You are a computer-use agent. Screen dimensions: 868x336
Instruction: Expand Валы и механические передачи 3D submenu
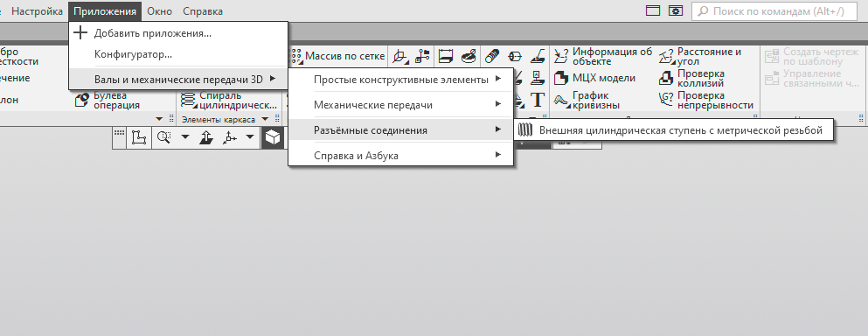(178, 80)
